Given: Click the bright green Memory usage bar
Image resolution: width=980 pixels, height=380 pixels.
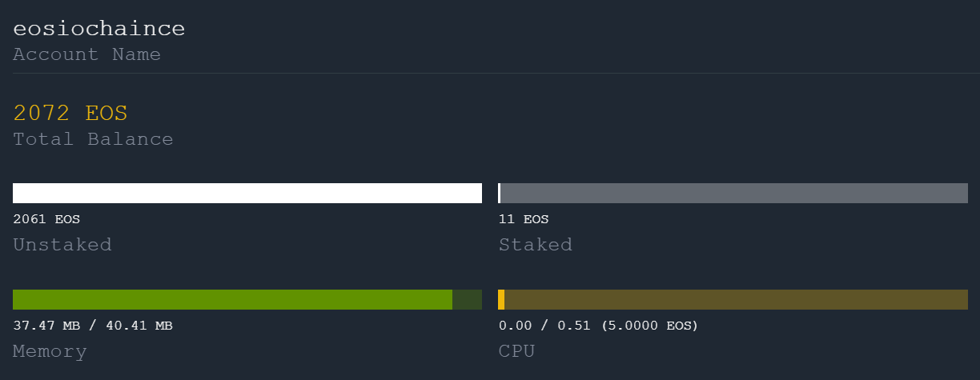Looking at the screenshot, I should 232,299.
